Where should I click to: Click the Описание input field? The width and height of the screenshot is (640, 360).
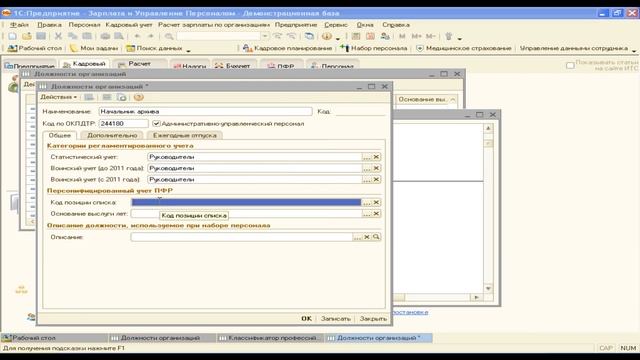242,237
